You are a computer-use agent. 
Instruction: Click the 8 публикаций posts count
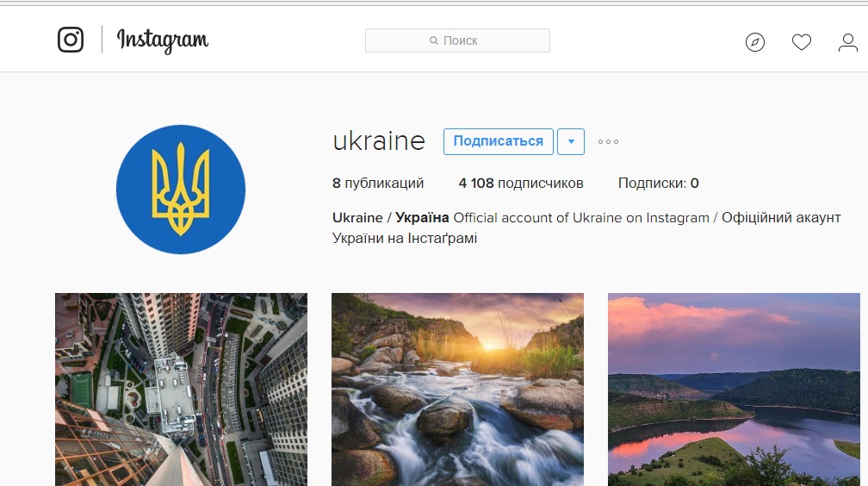[378, 184]
